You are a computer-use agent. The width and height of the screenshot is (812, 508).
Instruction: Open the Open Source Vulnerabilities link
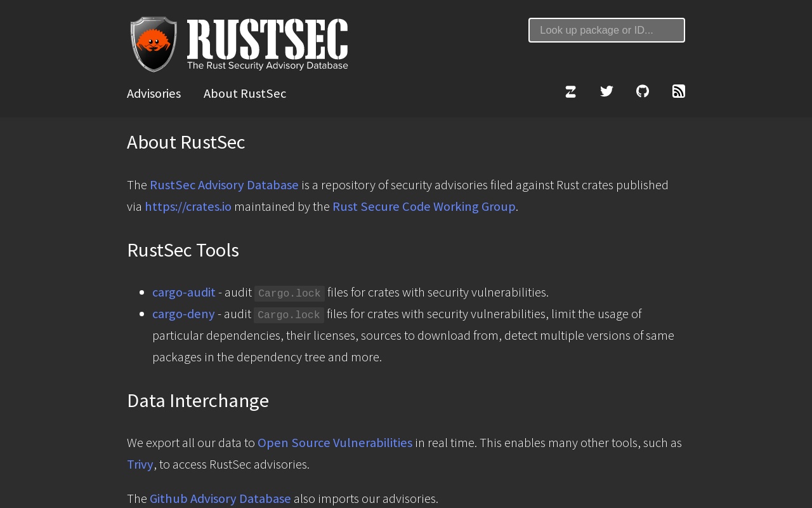tap(334, 443)
